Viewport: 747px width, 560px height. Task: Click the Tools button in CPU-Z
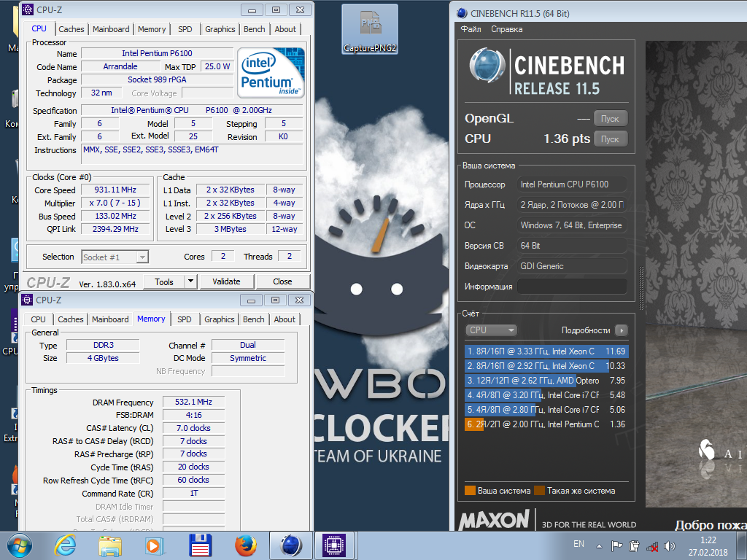pos(164,281)
